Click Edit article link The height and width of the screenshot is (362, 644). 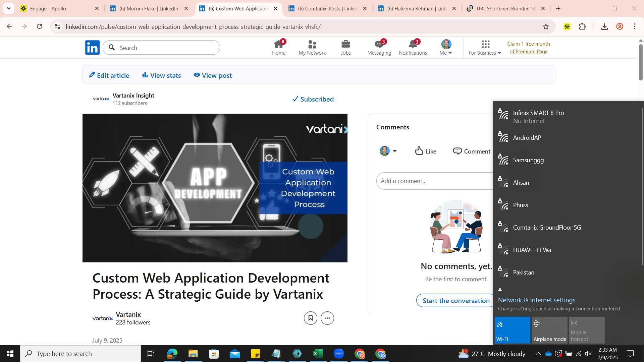coord(109,75)
